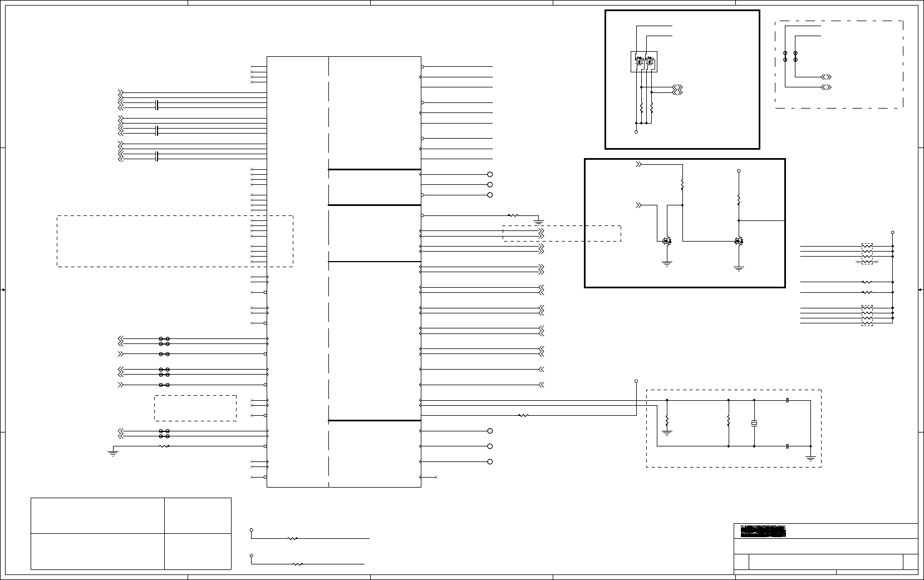Click the power node atop the far-right resistor rail
This screenshot has height=580, width=924.
(893, 232)
